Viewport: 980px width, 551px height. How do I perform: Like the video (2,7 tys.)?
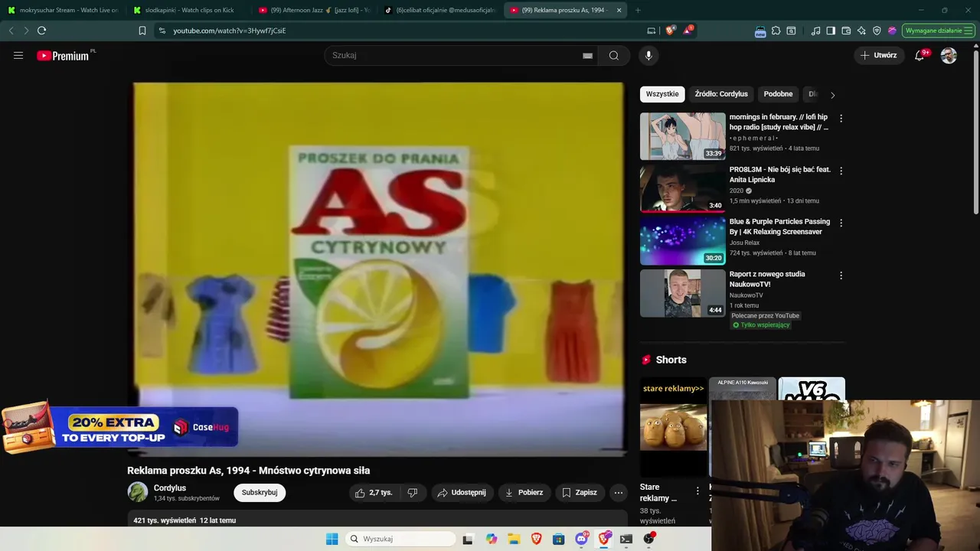[373, 492]
